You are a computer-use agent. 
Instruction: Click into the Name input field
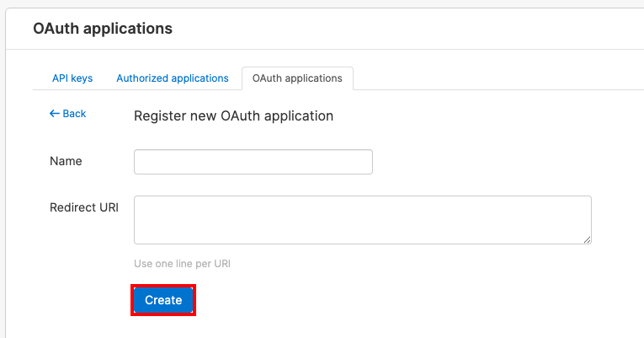(253, 162)
